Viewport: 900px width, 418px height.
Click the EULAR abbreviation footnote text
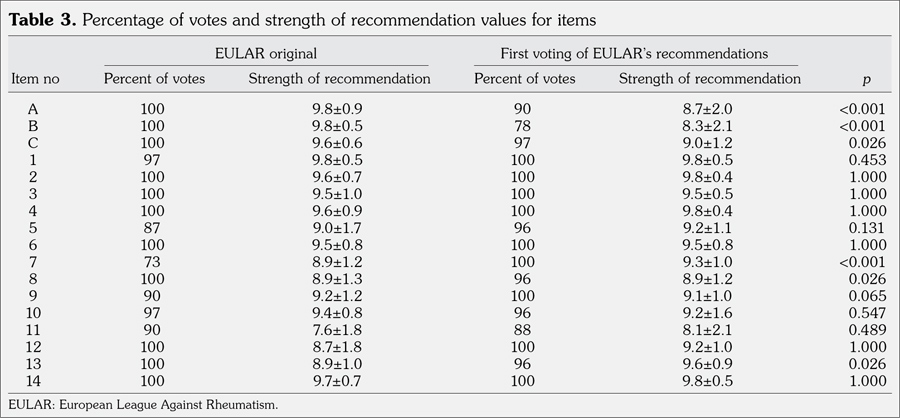point(140,406)
